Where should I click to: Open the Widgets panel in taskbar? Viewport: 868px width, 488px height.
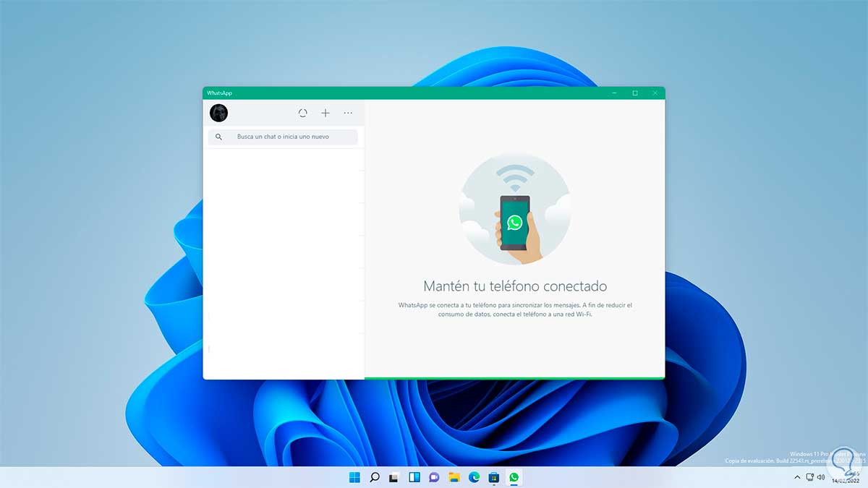[414, 477]
